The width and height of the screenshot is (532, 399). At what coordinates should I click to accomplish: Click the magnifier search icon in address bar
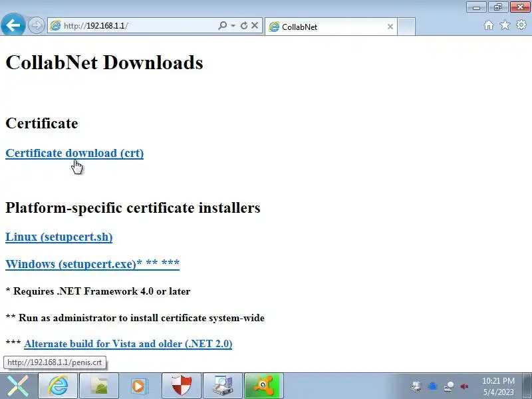(222, 25)
